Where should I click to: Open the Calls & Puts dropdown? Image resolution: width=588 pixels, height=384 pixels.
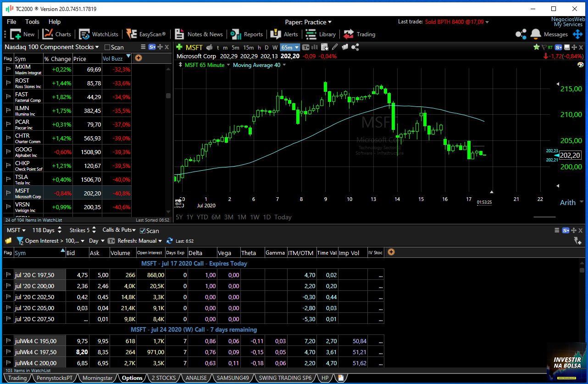pos(119,230)
